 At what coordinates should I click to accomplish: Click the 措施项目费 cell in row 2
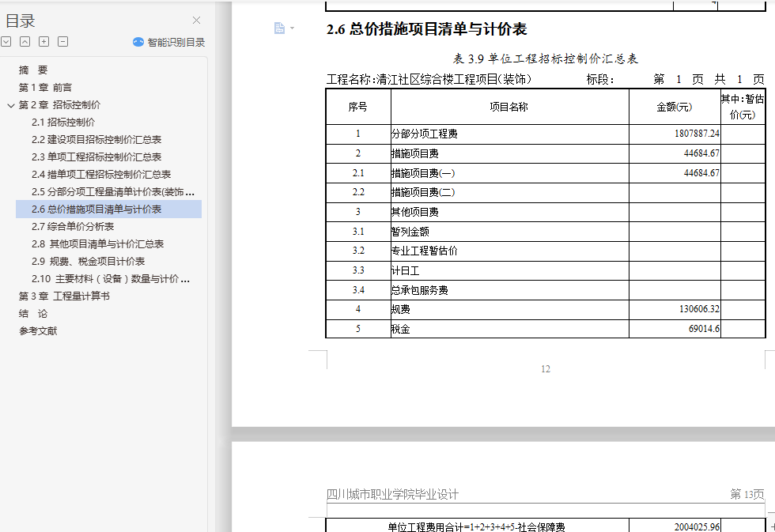[x=509, y=153]
